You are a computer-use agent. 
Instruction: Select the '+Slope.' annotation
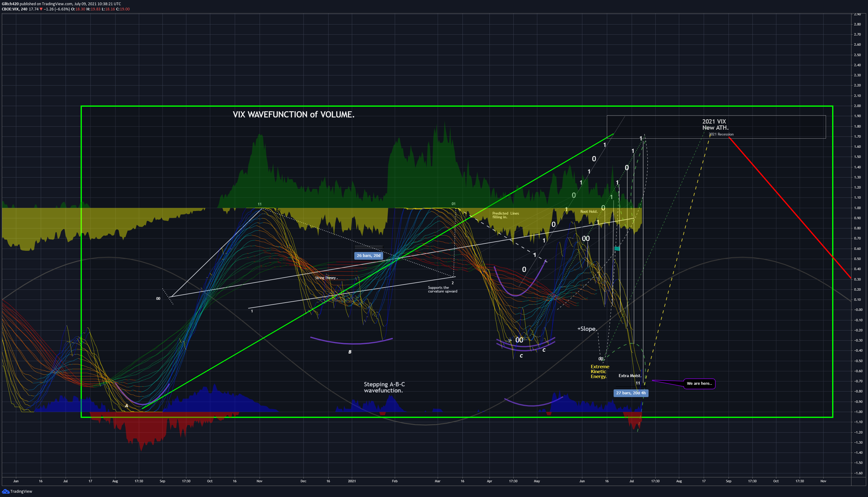pos(587,329)
